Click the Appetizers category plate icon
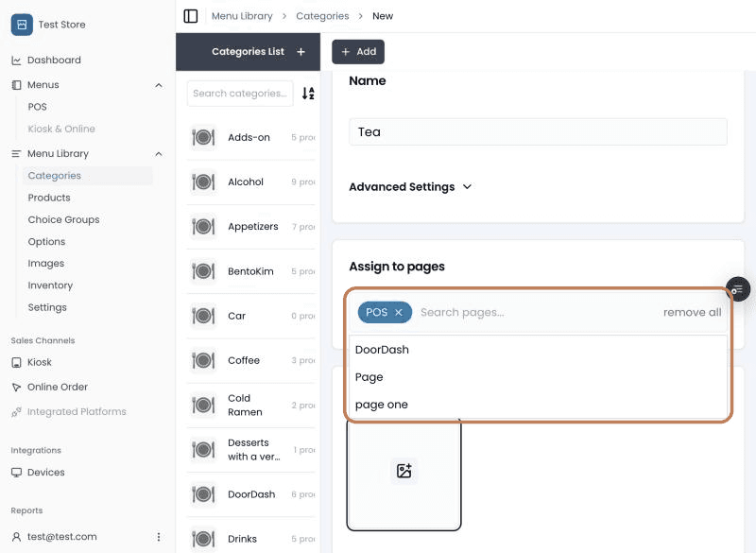The image size is (756, 553). 203,227
